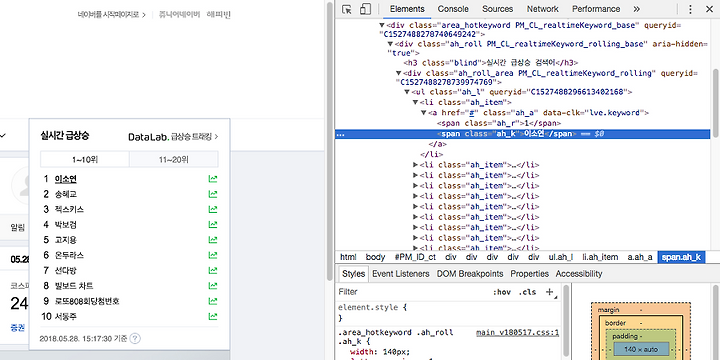The height and width of the screenshot is (360, 720).
Task: Collapse the ah_roll rolling_base div node
Action: pyautogui.click(x=390, y=44)
